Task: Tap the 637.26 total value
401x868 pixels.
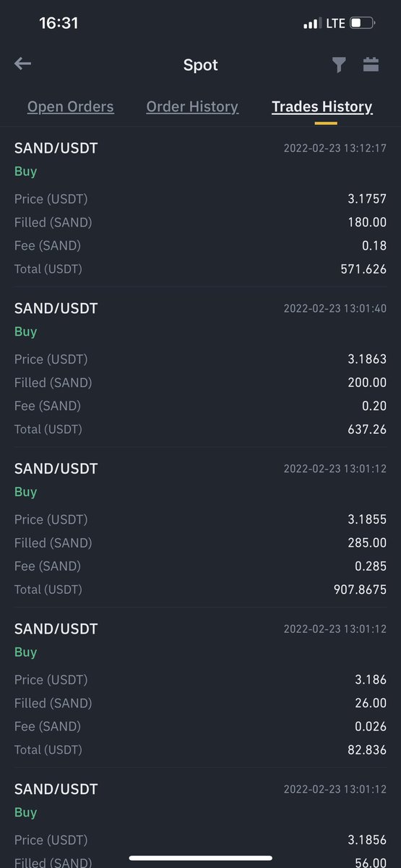Action: pos(367,429)
